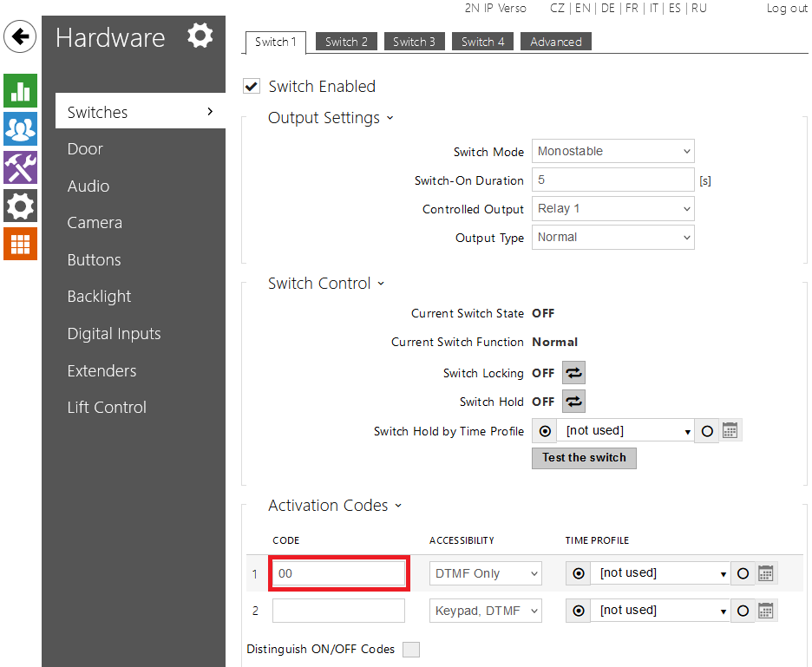The image size is (812, 667).
Task: Click the Switch-On Duration input field
Action: (x=612, y=180)
